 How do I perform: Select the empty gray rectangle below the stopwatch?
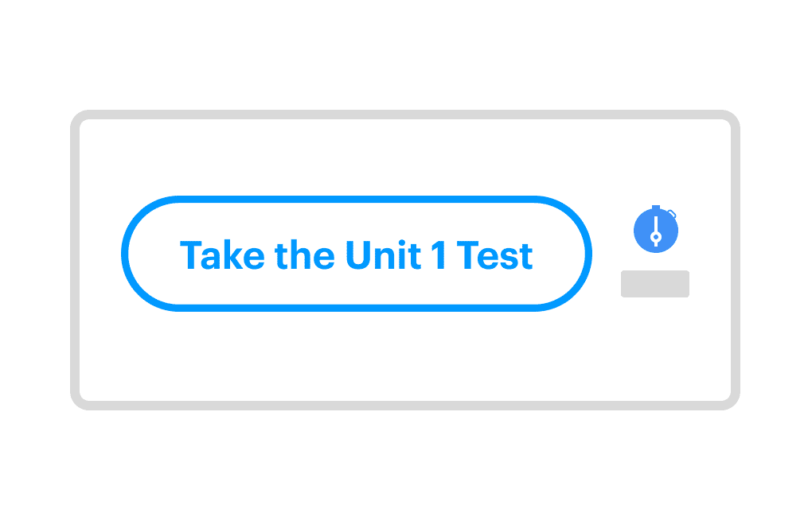654,284
